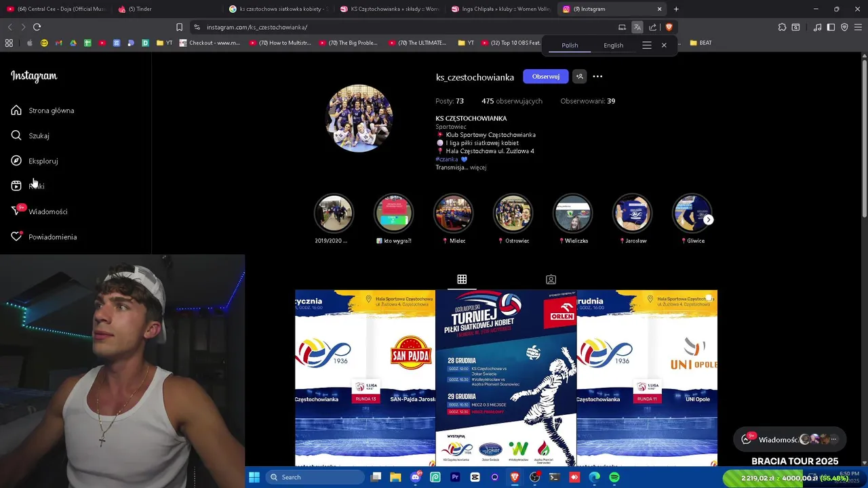Switch to Central Cee YouTube tab
Image resolution: width=868 pixels, height=488 pixels.
point(57,9)
